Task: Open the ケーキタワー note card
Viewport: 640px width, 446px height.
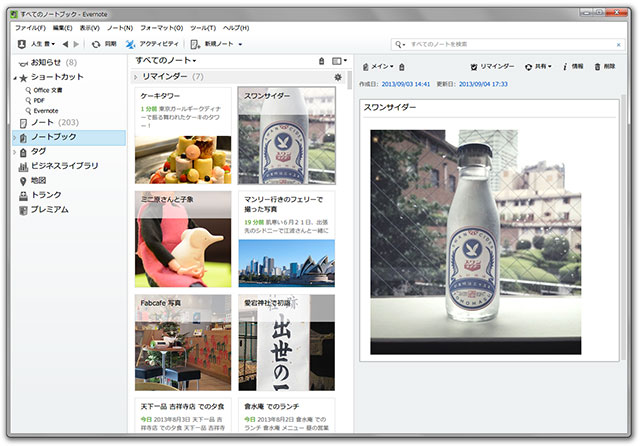Action: [x=183, y=135]
